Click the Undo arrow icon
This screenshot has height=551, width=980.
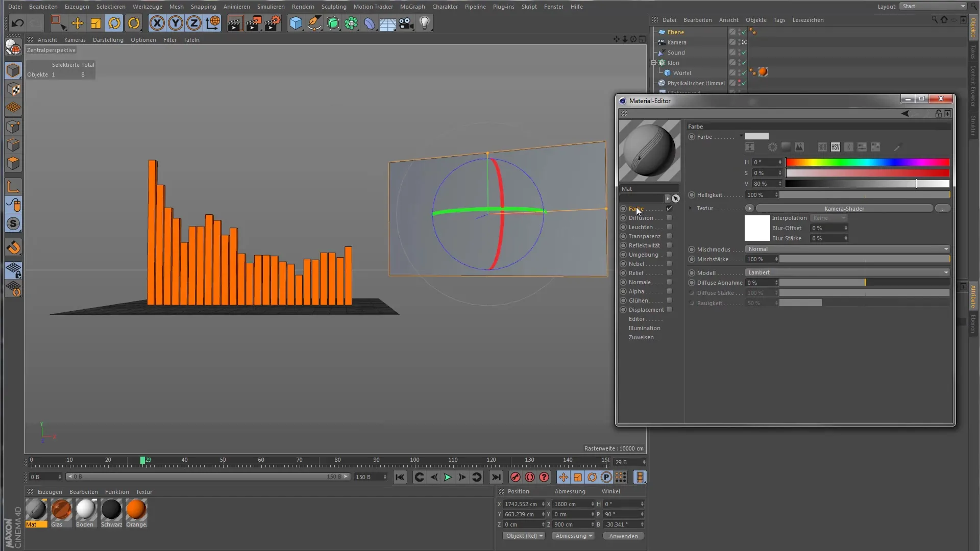click(17, 23)
